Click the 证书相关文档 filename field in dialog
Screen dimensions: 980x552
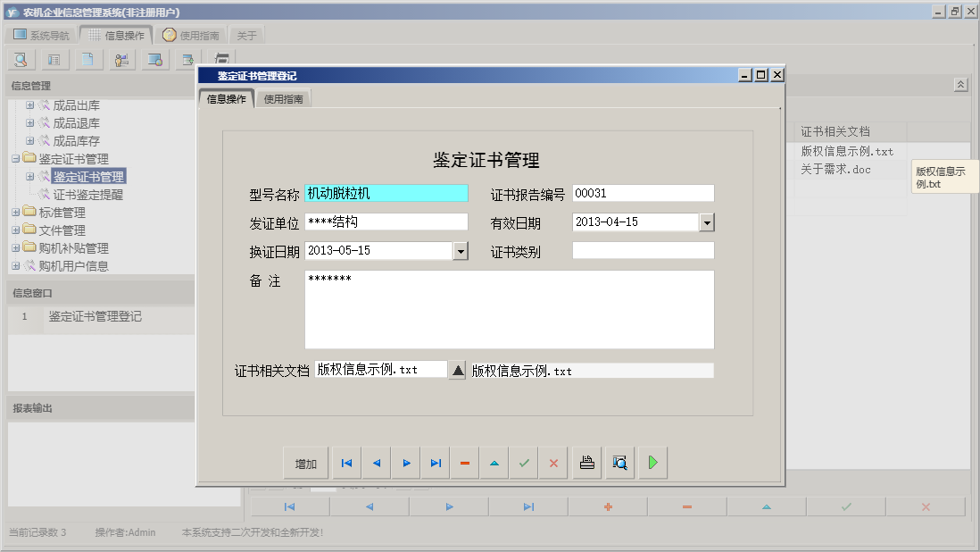click(381, 370)
